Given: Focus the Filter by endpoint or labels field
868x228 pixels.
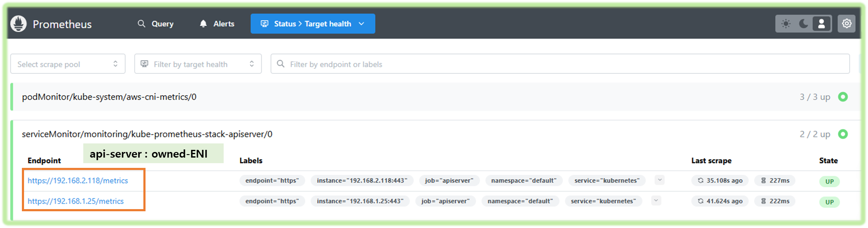Looking at the screenshot, I should coord(560,64).
